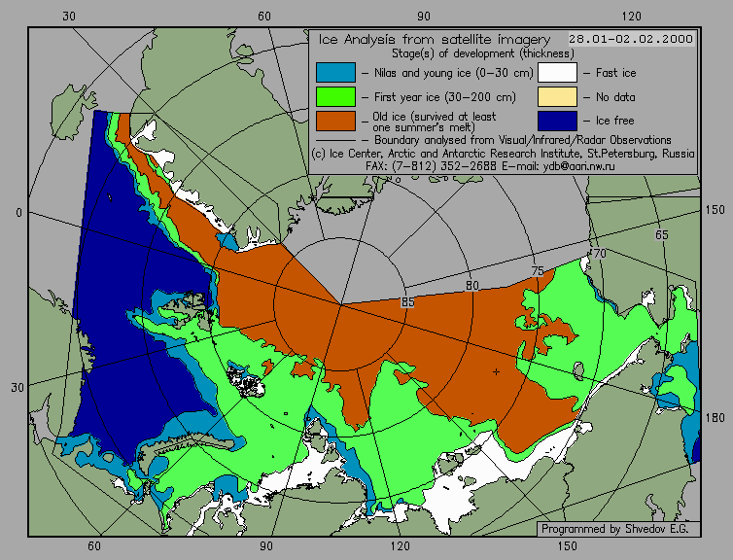Select the bright green First year ice swatch
This screenshot has width=733, height=560.
coord(335,97)
